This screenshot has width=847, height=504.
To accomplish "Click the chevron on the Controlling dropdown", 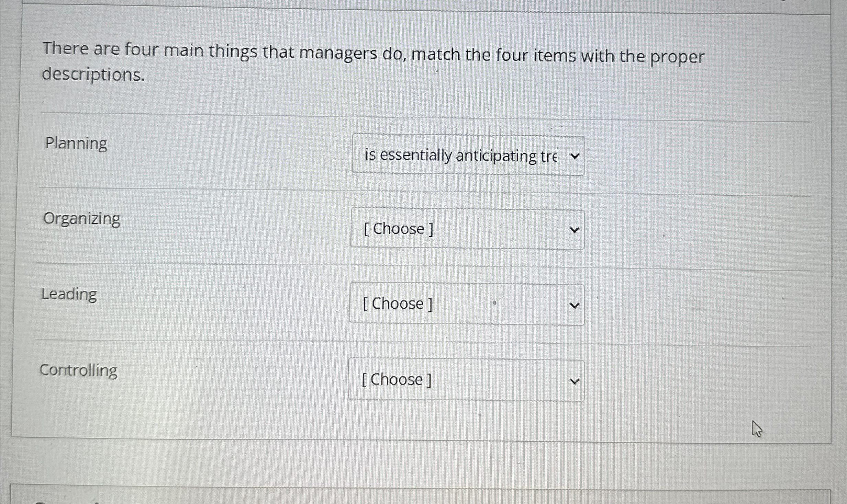I will pos(574,380).
